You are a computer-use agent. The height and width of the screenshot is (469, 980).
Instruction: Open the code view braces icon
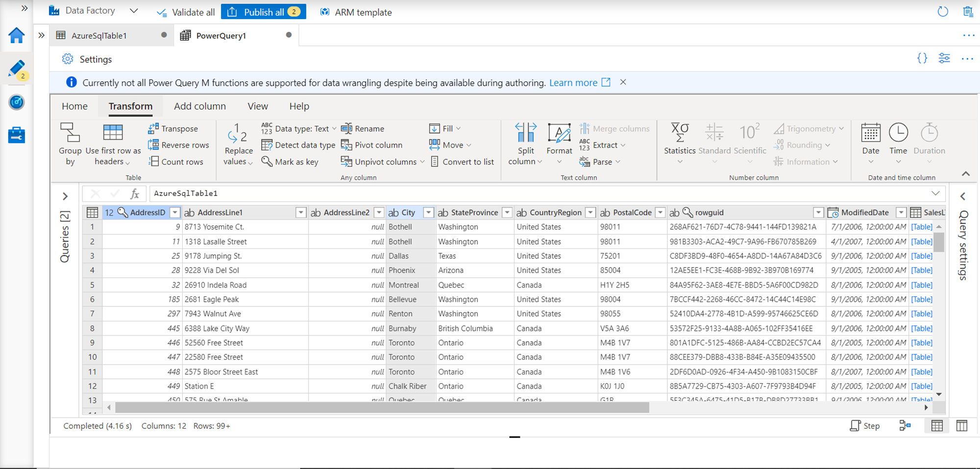click(922, 59)
